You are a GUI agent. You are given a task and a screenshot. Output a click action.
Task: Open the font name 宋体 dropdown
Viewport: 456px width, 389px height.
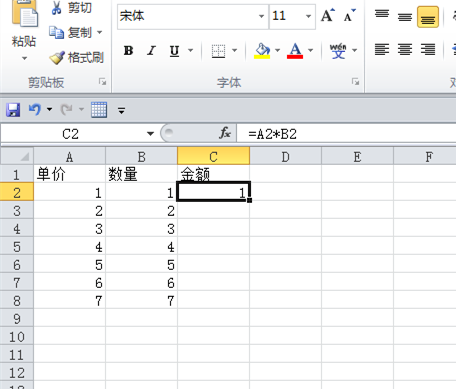point(261,16)
